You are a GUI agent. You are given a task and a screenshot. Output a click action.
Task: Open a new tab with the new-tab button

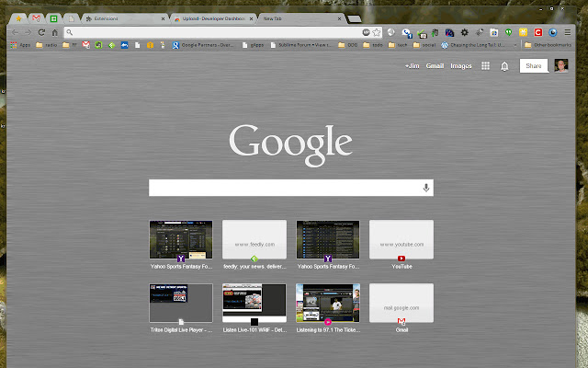pos(354,18)
